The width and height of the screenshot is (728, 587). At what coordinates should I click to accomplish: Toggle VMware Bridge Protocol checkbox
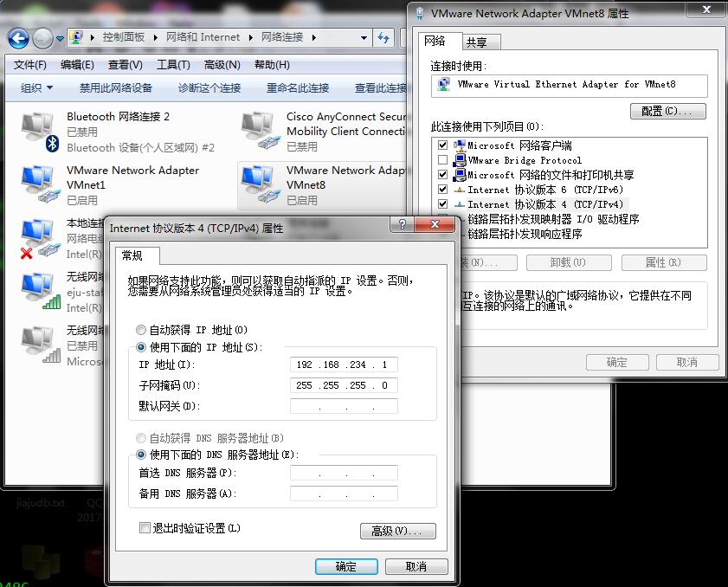coord(442,160)
